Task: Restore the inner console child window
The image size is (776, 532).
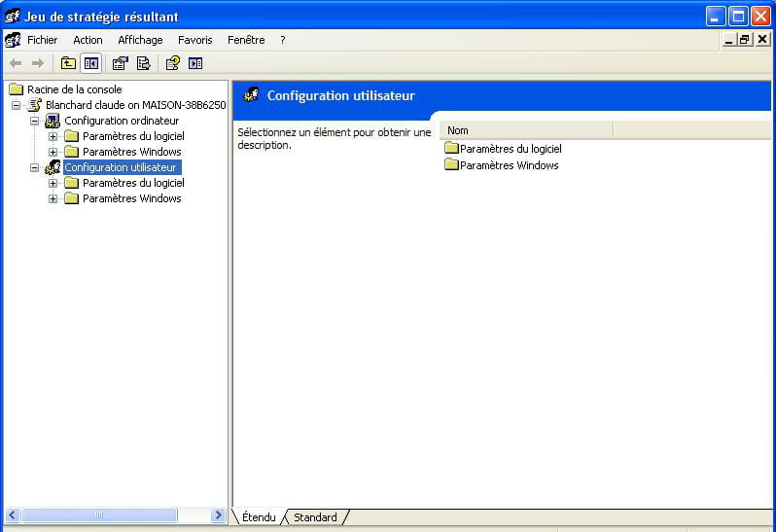Action: click(x=744, y=40)
